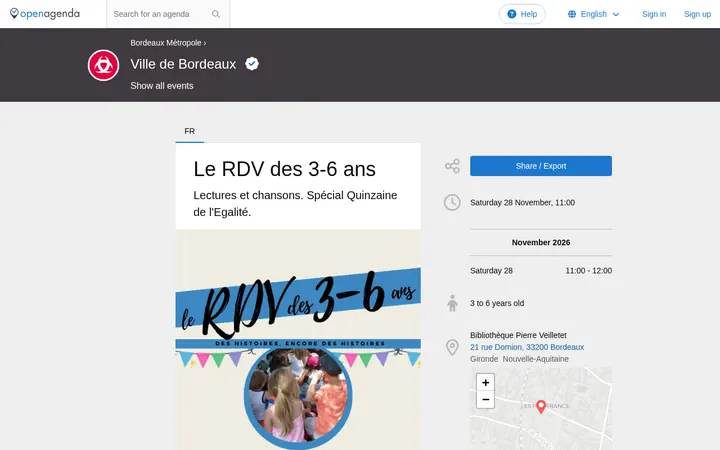Select the Lectures et chansons description text
The height and width of the screenshot is (450, 720).
coord(295,203)
